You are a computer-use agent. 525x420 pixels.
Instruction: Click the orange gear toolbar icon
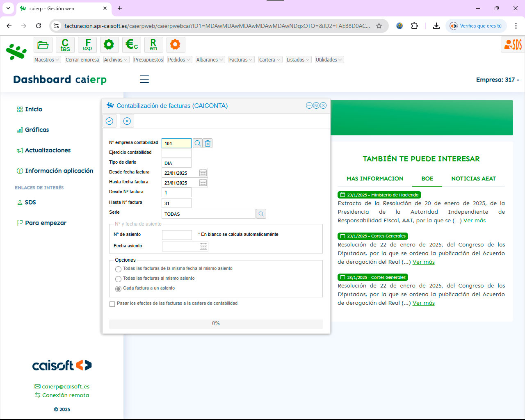tap(176, 45)
